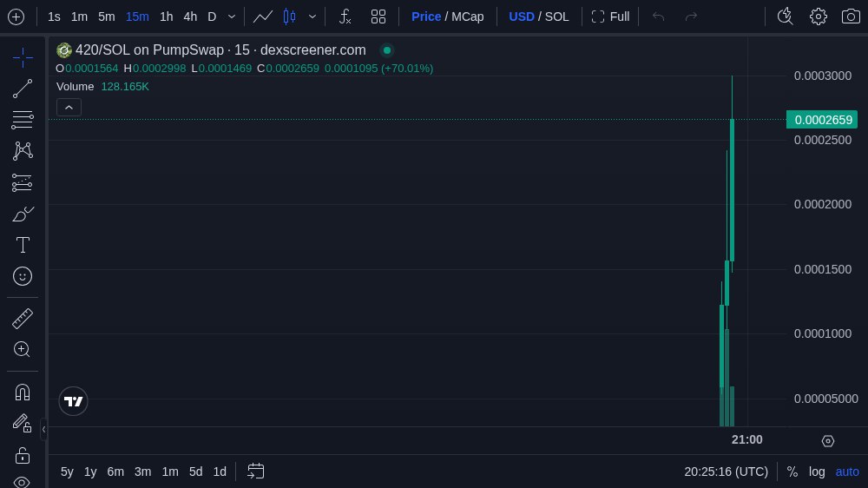
Task: Open the chart type dropdown arrow
Action: click(x=312, y=16)
